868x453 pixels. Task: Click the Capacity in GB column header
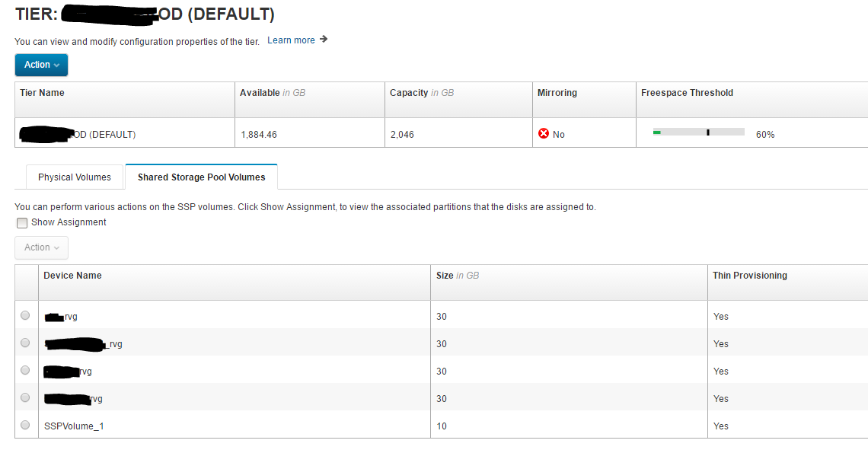[x=421, y=93]
